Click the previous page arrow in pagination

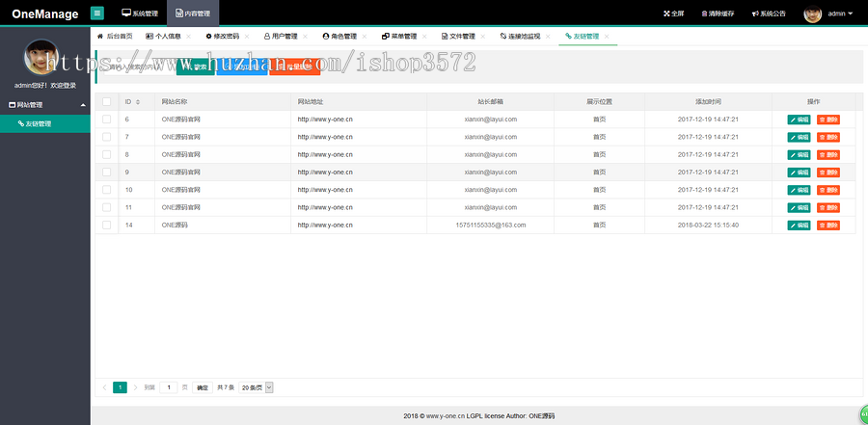(x=104, y=387)
